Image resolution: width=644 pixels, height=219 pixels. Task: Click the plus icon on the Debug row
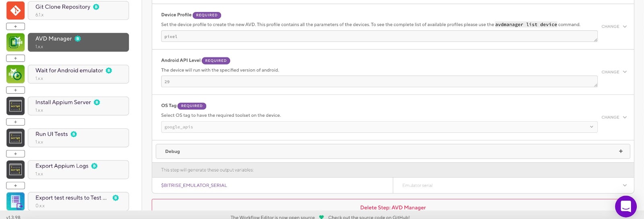(x=621, y=151)
